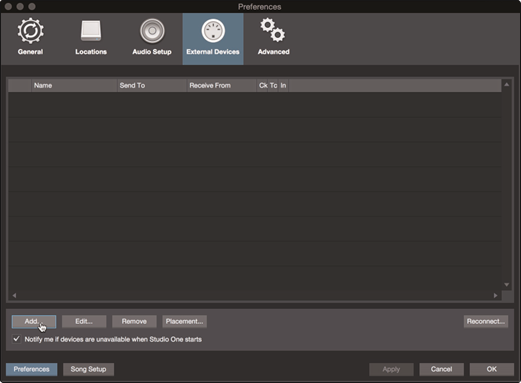Confirm with the OK button
Screen dimensions: 521x383
pyautogui.click(x=492, y=369)
